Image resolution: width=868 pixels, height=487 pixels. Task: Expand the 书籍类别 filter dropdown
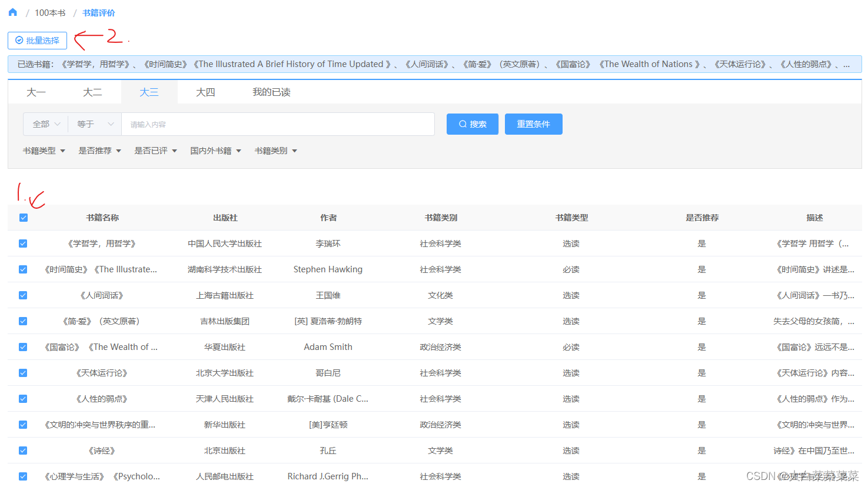(x=276, y=151)
